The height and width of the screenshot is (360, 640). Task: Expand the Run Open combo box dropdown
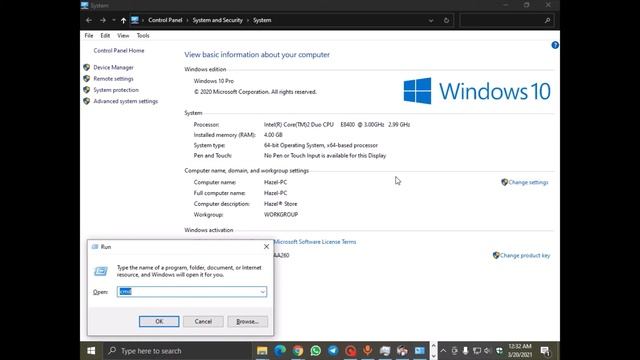click(262, 291)
